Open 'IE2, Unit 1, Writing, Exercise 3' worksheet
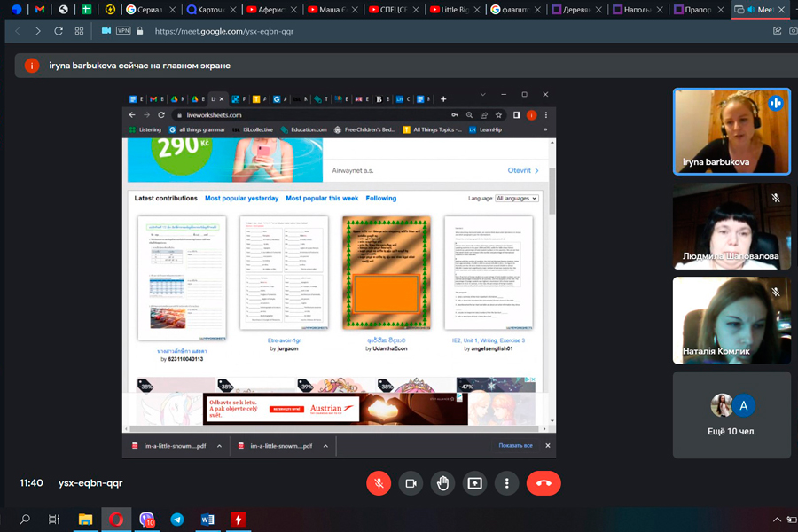 coord(489,272)
